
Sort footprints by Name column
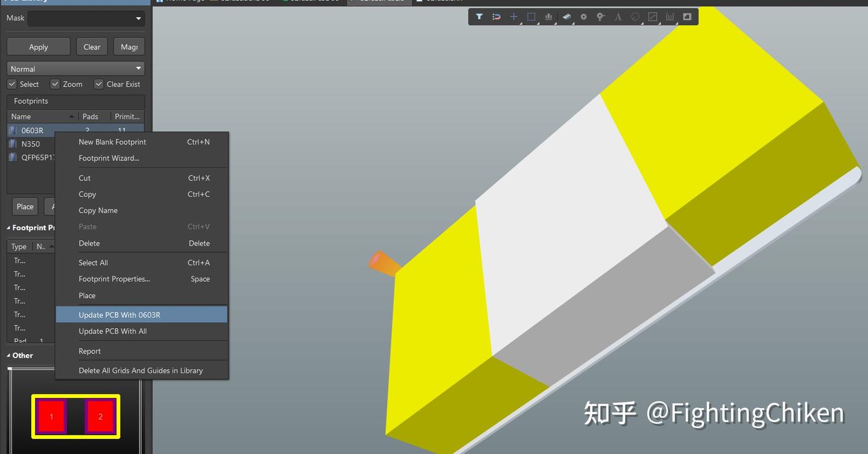(x=42, y=116)
